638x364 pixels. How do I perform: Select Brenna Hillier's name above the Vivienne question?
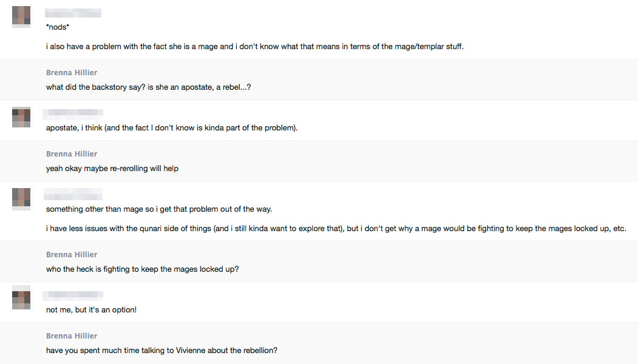point(72,336)
